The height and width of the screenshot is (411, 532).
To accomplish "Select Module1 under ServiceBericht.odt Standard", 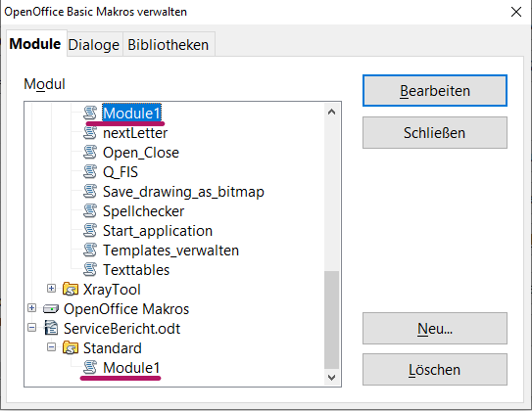I will pyautogui.click(x=131, y=368).
